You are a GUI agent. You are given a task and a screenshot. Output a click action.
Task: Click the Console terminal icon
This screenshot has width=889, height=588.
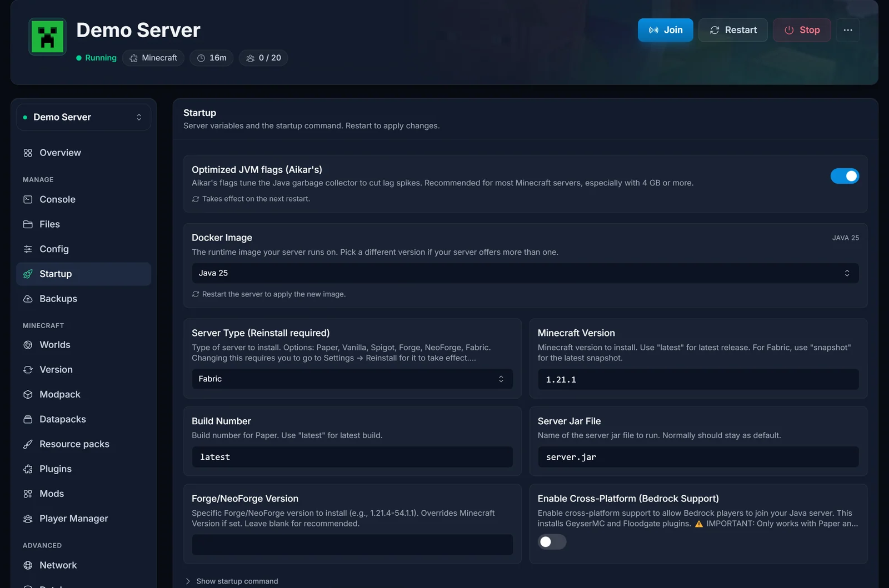[x=28, y=199]
